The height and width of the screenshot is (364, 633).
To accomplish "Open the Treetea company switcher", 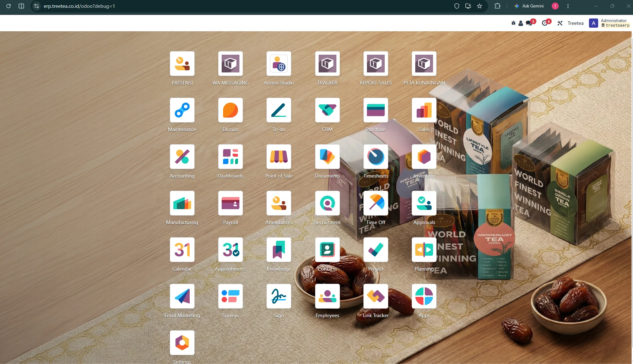I will (575, 23).
